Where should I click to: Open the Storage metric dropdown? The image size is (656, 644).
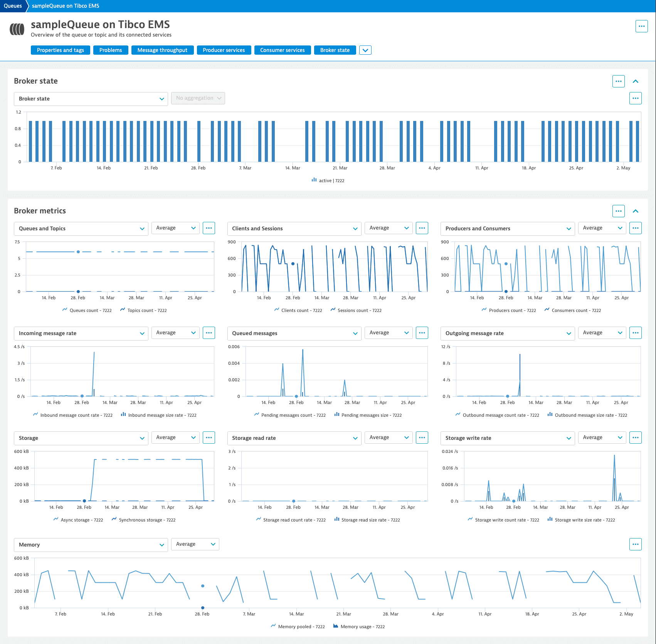pyautogui.click(x=81, y=438)
